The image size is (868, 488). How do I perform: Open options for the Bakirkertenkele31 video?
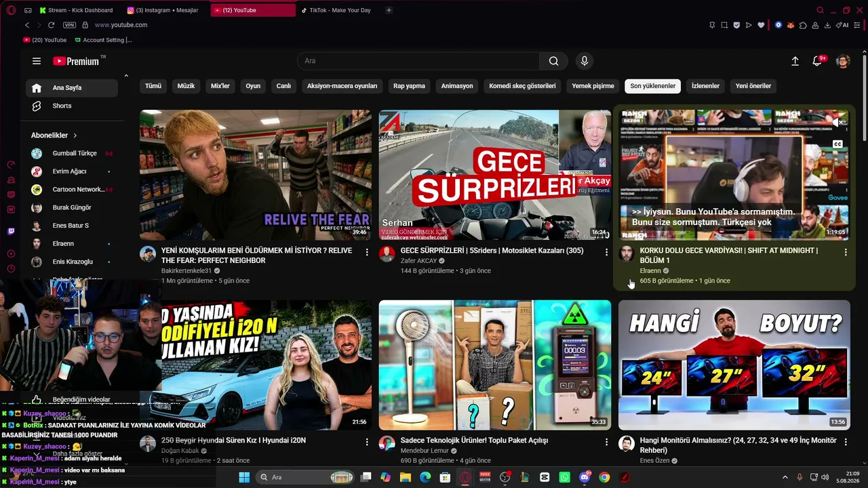[x=367, y=252]
